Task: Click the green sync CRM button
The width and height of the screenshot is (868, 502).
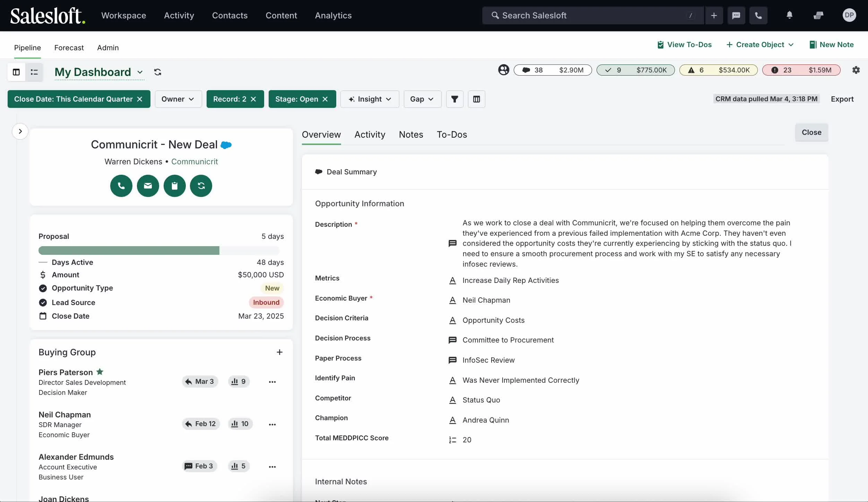Action: 201,186
